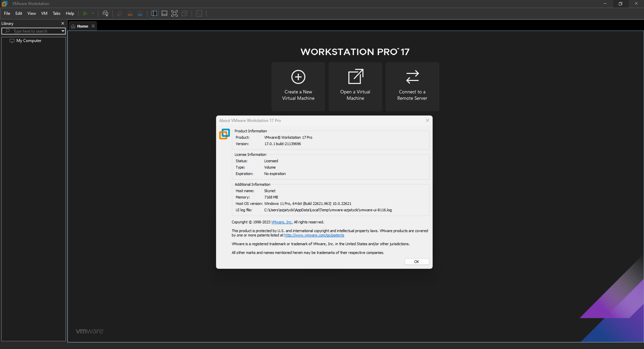Image resolution: width=644 pixels, height=349 pixels.
Task: Click the VMware logo in About dialog
Action: (x=225, y=134)
